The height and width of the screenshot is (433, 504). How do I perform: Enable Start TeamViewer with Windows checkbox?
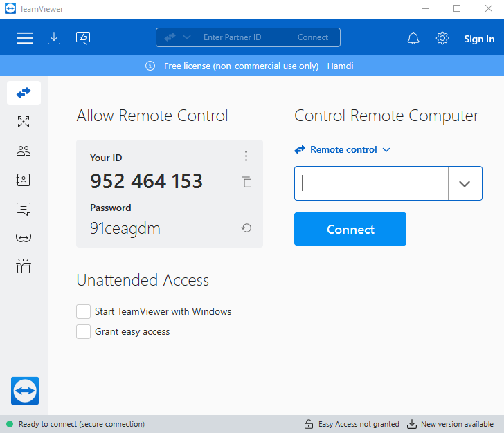pyautogui.click(x=83, y=311)
